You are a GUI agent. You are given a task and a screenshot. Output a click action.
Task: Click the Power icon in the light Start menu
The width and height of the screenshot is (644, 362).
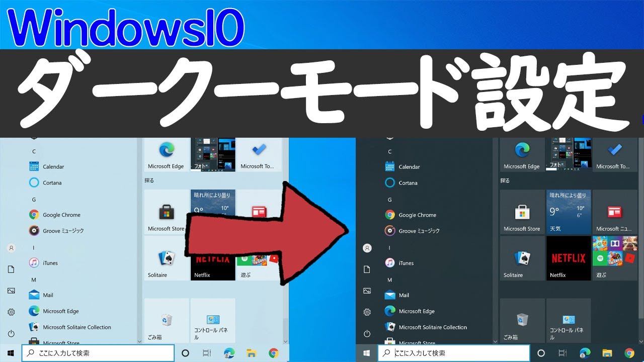point(11,333)
